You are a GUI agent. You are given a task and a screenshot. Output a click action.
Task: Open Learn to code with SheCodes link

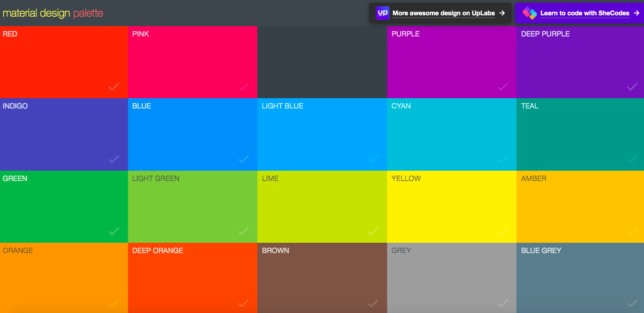(x=580, y=13)
